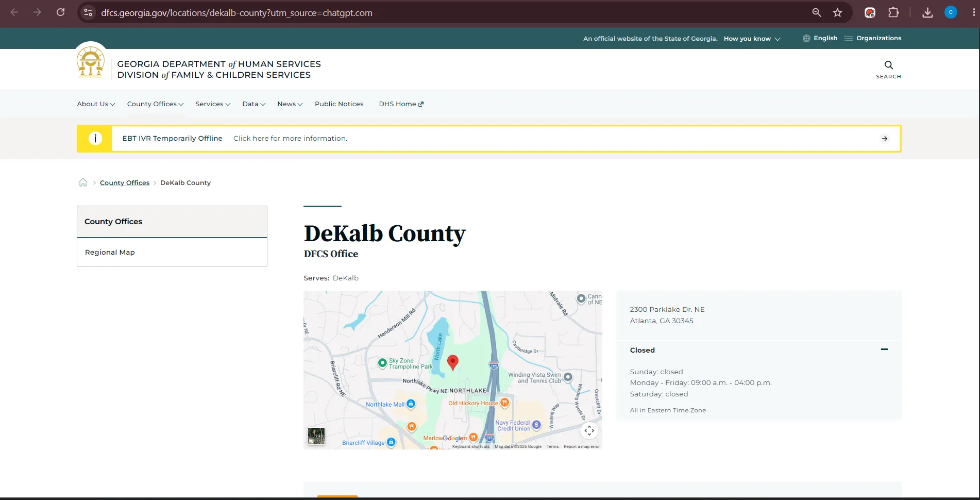
Task: Click the red map location pin
Action: point(452,362)
